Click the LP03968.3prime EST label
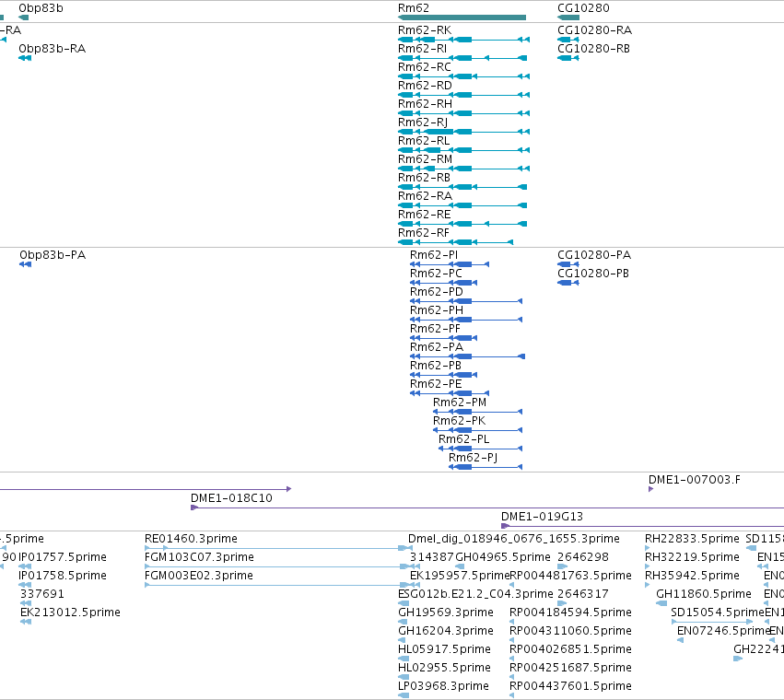784x700 pixels. click(443, 686)
